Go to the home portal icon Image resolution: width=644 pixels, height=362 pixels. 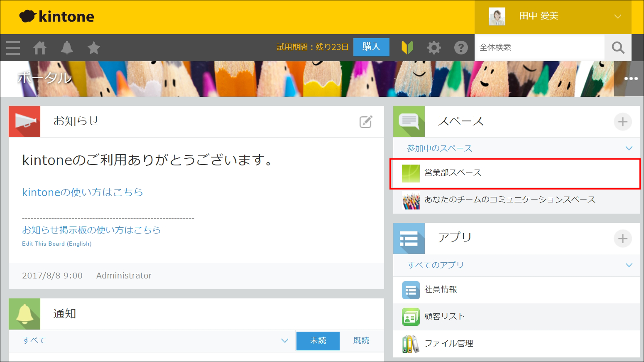pyautogui.click(x=40, y=48)
